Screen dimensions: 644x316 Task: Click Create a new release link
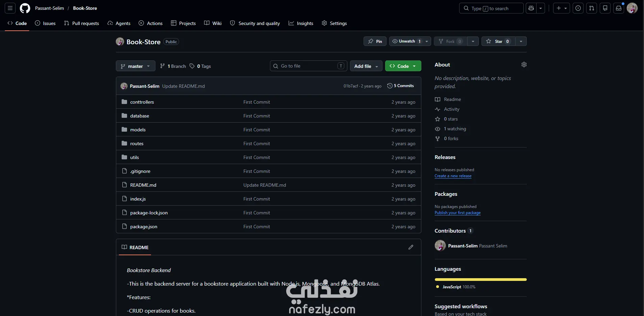(x=453, y=176)
